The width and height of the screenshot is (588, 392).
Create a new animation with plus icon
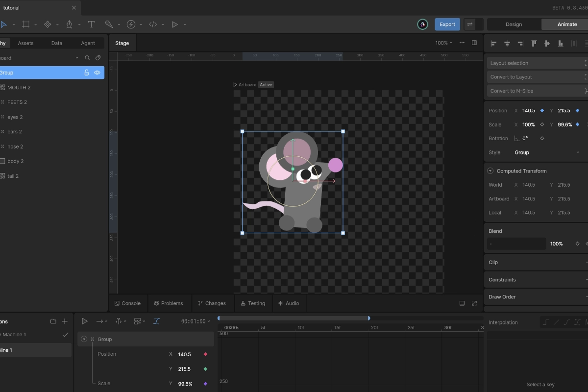coord(65,321)
